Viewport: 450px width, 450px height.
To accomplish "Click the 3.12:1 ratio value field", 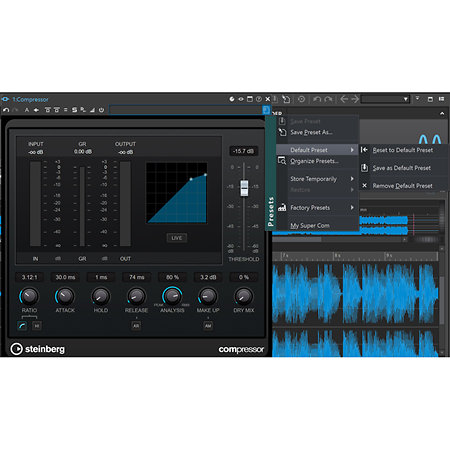I will pyautogui.click(x=29, y=277).
